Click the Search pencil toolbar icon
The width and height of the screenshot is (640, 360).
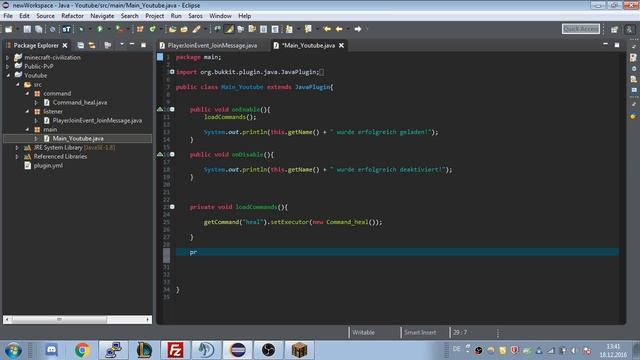click(x=196, y=29)
